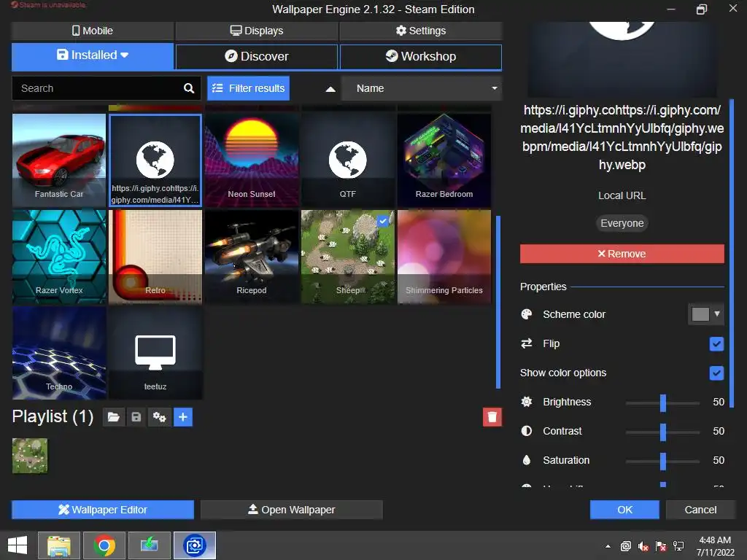Add wallpaper to playlist with plus icon
Image resolution: width=747 pixels, height=560 pixels.
183,417
